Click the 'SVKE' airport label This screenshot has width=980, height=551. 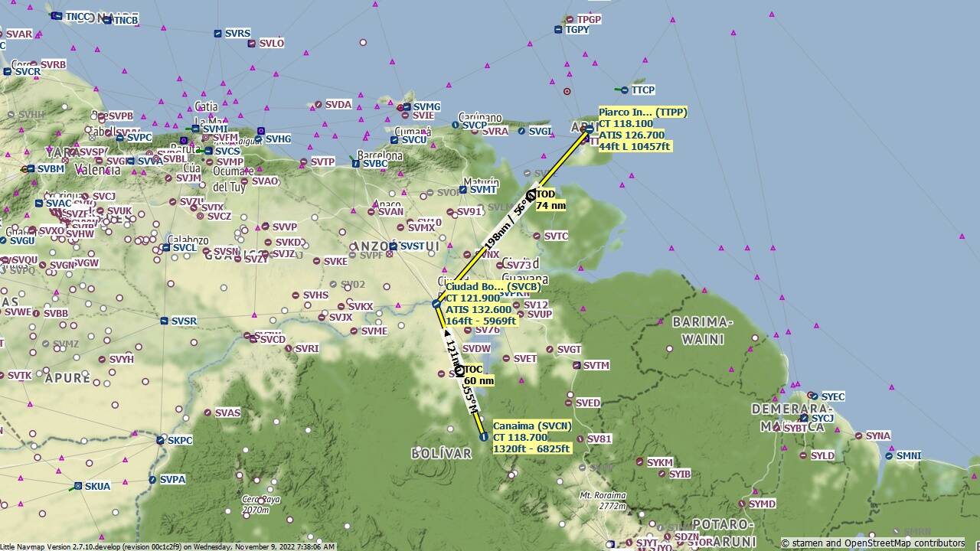[x=335, y=261]
